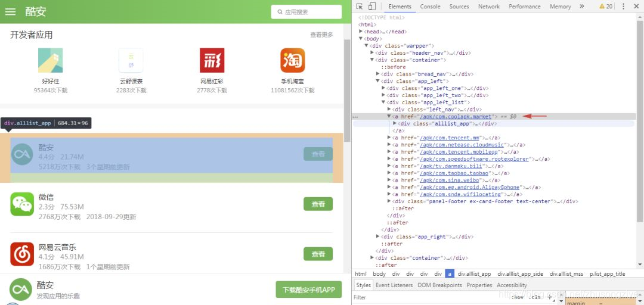Open the Properties pane tab
This screenshot has height=305, width=644.
[x=479, y=285]
